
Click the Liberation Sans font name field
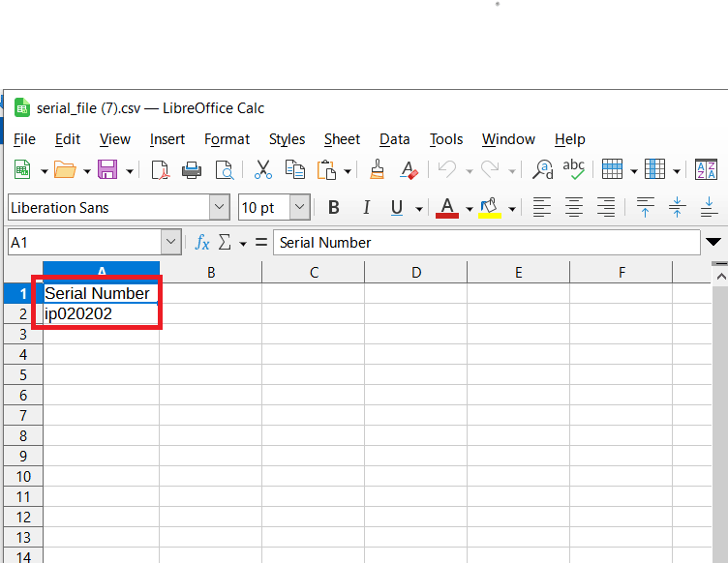click(x=108, y=207)
